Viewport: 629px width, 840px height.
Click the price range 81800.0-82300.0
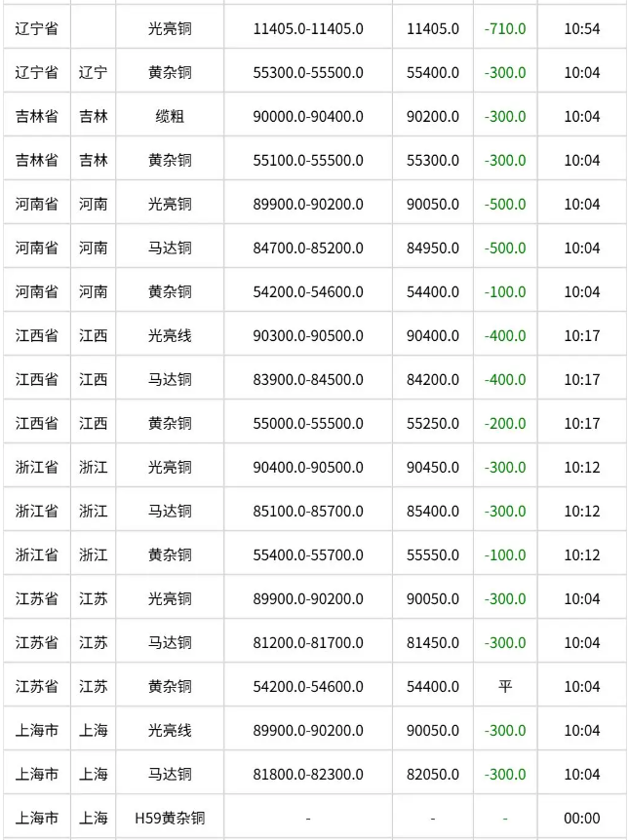pyautogui.click(x=308, y=775)
